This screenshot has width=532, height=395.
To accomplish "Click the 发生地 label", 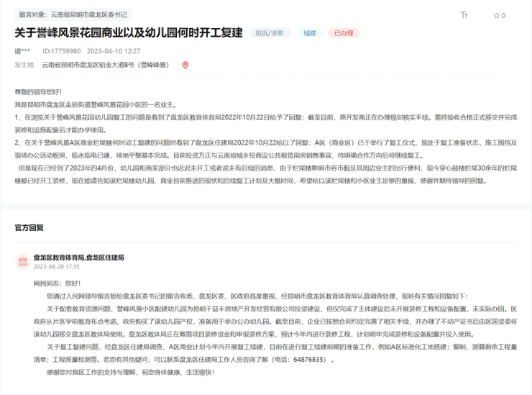I will [x=24, y=65].
